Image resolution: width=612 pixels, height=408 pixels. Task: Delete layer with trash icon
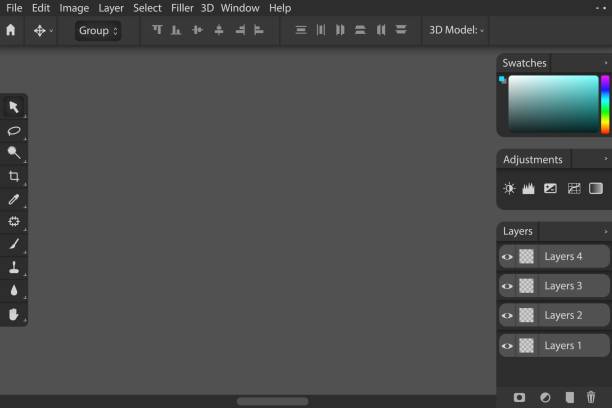tap(591, 397)
